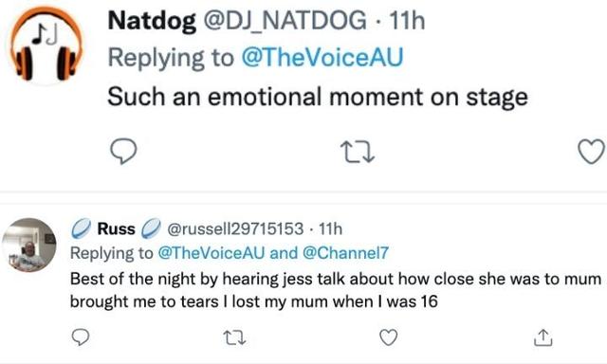Reply to Russ's tweet via comment icon
Screen dimensions: 607x364
[x=81, y=337]
